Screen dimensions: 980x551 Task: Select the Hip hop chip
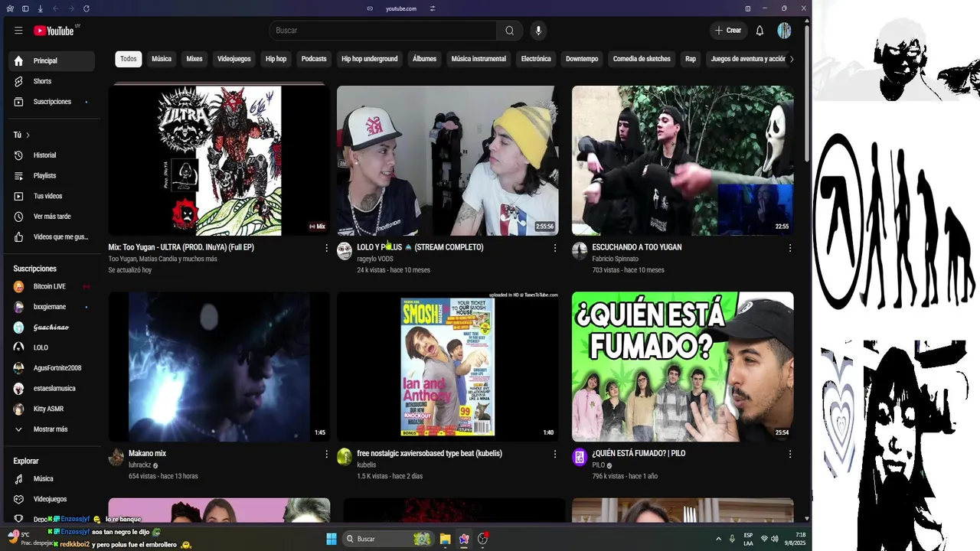click(276, 59)
